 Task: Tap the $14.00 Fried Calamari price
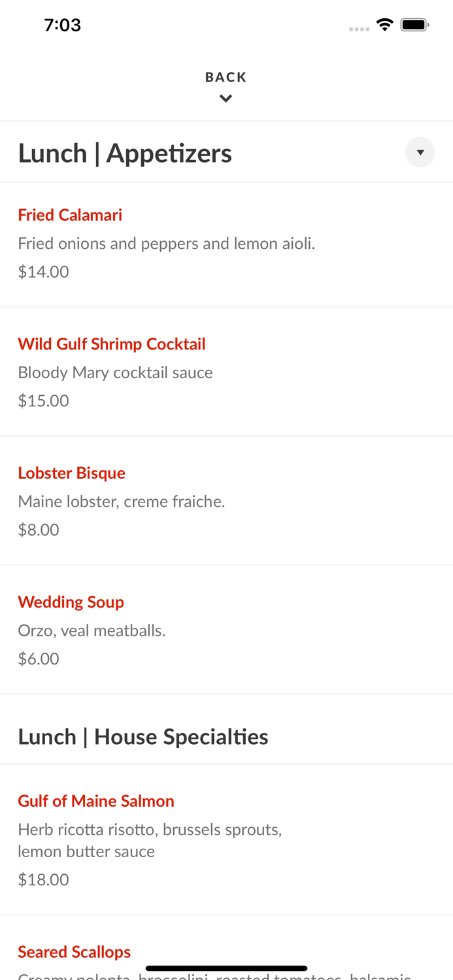(43, 272)
